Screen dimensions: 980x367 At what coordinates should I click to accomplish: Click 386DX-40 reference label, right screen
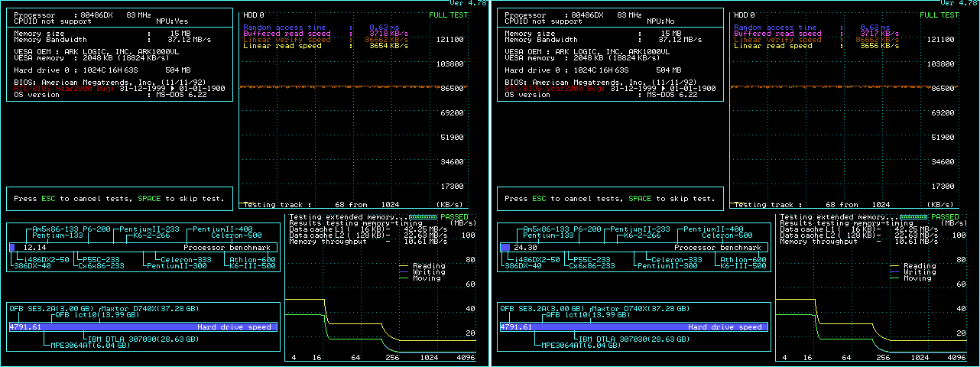click(524, 266)
